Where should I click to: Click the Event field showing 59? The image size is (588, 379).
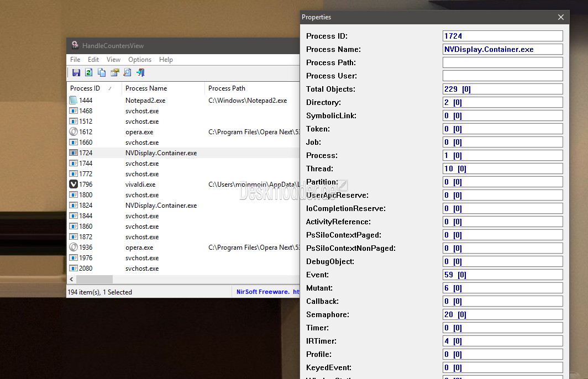[x=502, y=275]
